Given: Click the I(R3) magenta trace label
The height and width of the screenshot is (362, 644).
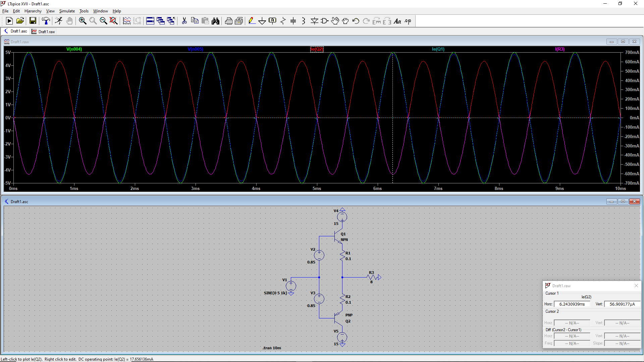Looking at the screenshot, I should pos(560,49).
